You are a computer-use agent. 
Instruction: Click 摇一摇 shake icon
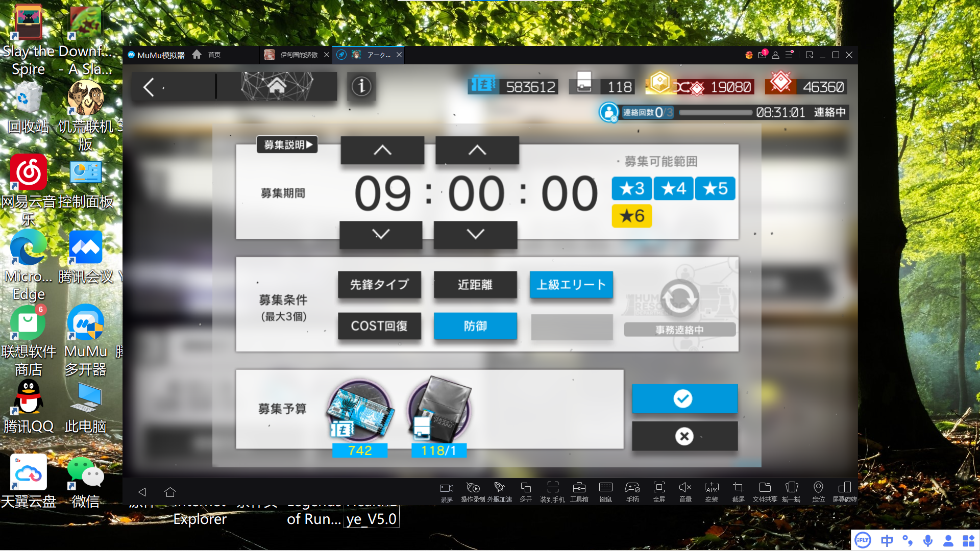791,492
